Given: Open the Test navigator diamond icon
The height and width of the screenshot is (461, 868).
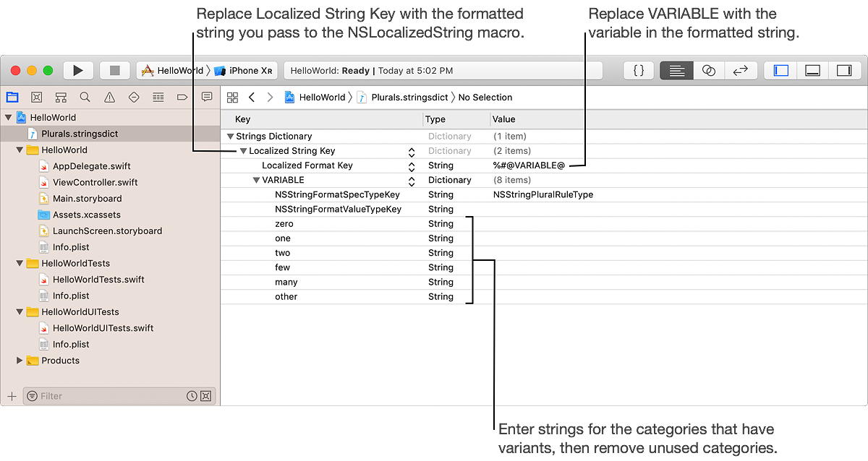Looking at the screenshot, I should tap(134, 97).
